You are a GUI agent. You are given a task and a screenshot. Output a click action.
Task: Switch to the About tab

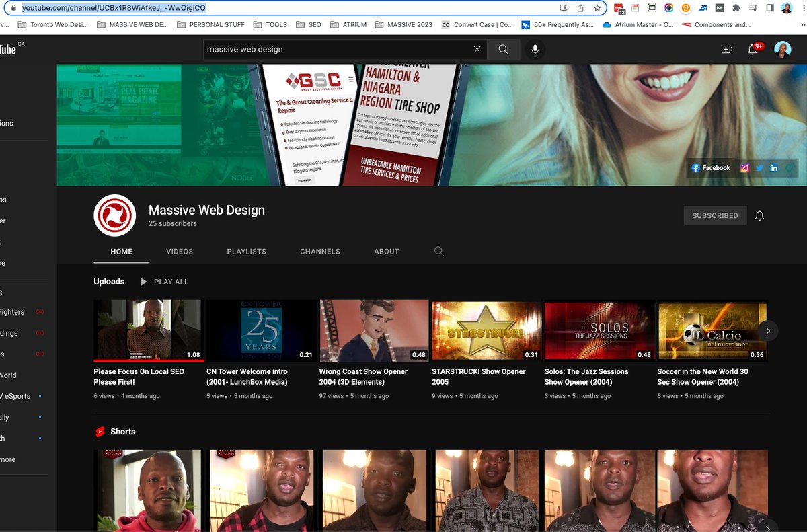(x=387, y=251)
